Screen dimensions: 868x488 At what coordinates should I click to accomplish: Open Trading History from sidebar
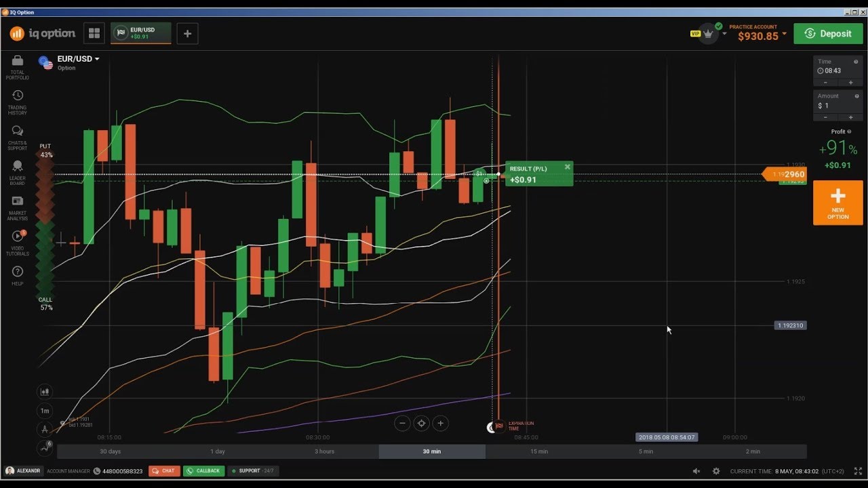(18, 102)
